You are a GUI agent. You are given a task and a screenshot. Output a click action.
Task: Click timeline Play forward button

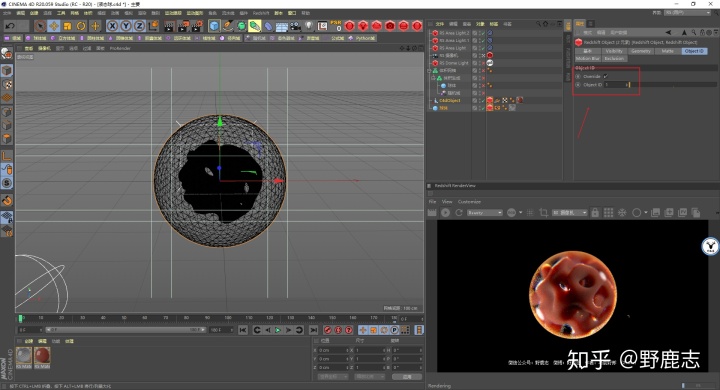click(277, 330)
